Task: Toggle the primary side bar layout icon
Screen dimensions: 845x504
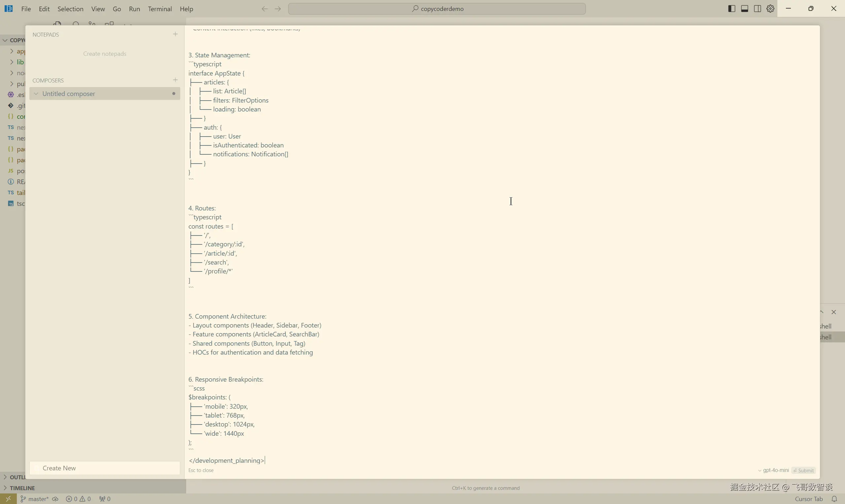Action: click(731, 9)
